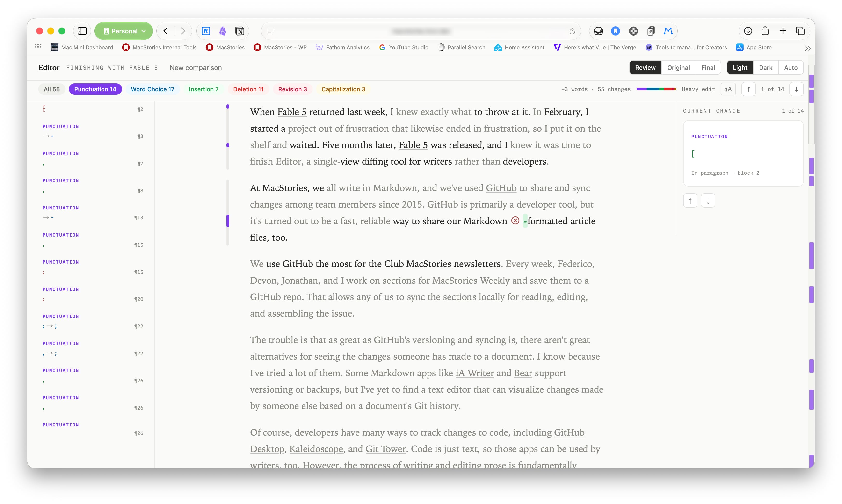Open a new tab
842x504 pixels.
[x=783, y=31]
